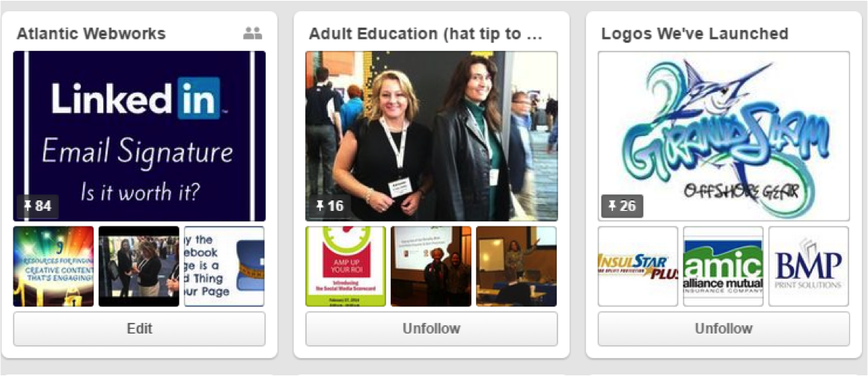Select the presenter with projector screen thumbnail

516,266
